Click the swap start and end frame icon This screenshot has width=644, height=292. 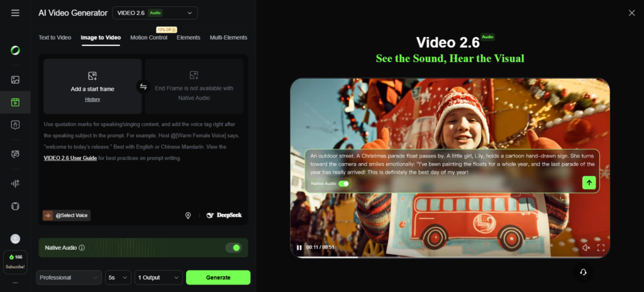pos(143,87)
